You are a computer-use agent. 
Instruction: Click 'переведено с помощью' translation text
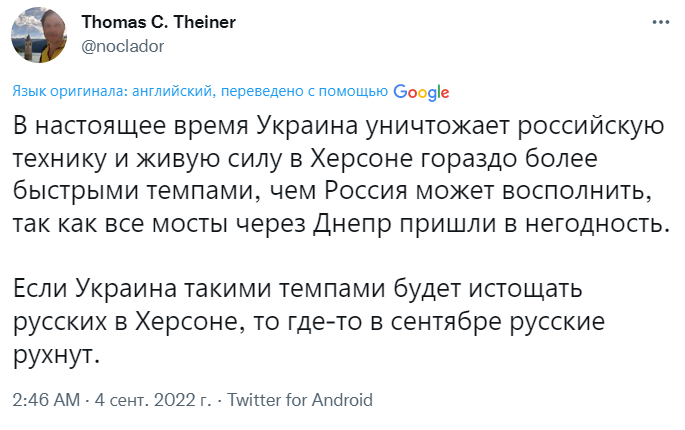pos(304,91)
